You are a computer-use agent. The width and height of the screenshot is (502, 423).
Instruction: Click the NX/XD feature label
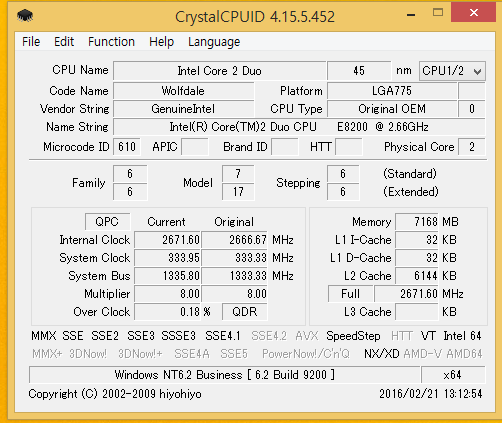[x=382, y=354]
